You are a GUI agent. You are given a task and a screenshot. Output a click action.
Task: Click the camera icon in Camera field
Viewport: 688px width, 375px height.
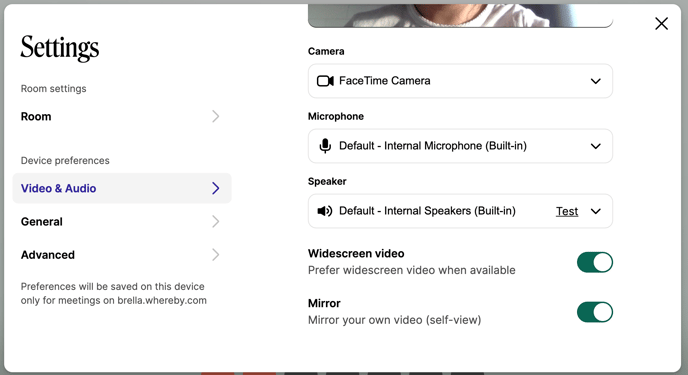coord(325,81)
